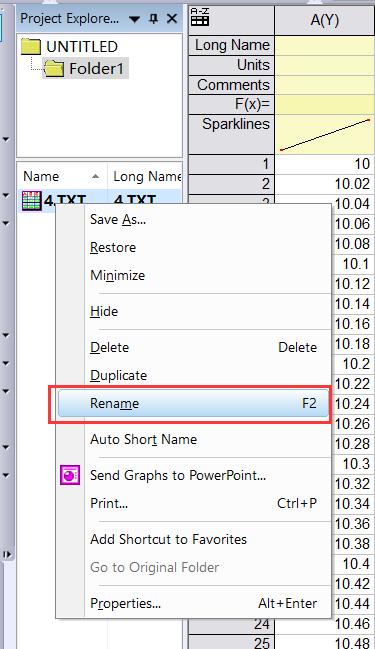Pin the Project Explorer panel
The width and height of the screenshot is (375, 649).
[x=154, y=19]
